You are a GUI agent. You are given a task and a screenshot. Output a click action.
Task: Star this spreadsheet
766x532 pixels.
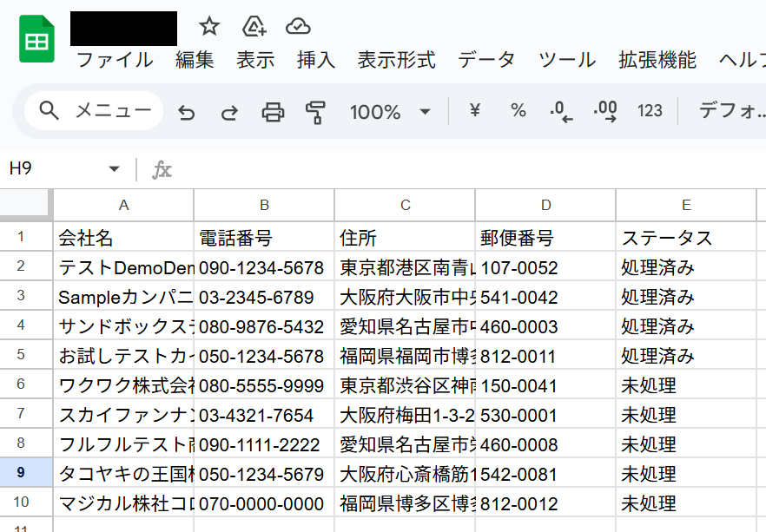pos(209,26)
